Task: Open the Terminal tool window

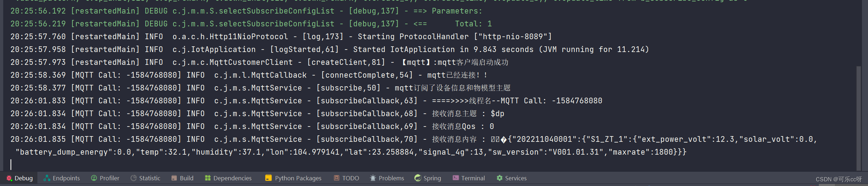Action: [469, 178]
